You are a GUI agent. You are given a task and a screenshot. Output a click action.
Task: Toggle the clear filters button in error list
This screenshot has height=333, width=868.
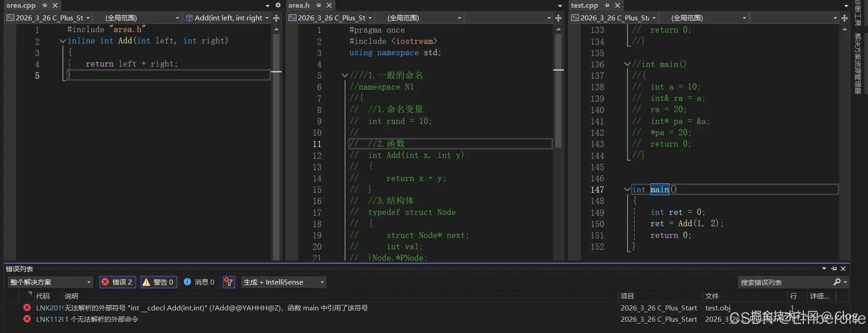coord(229,282)
